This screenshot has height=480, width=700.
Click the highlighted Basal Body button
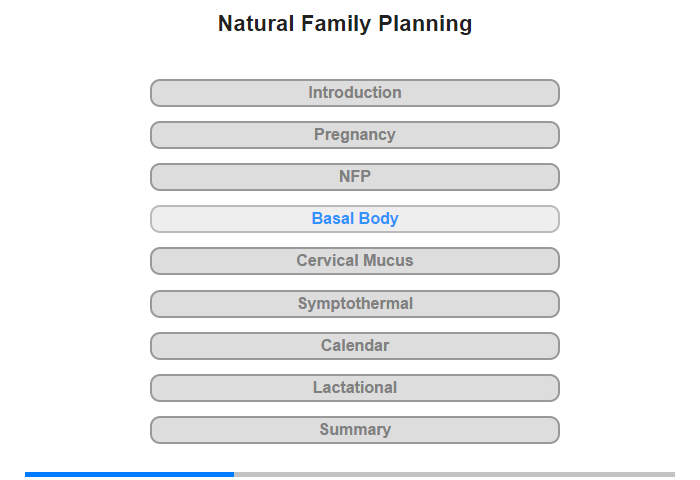pyautogui.click(x=355, y=219)
